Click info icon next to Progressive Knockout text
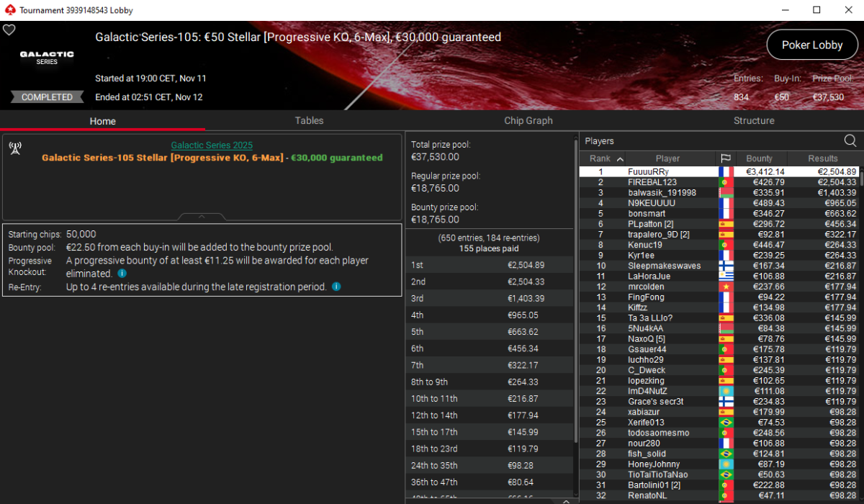The image size is (864, 504). click(x=122, y=274)
